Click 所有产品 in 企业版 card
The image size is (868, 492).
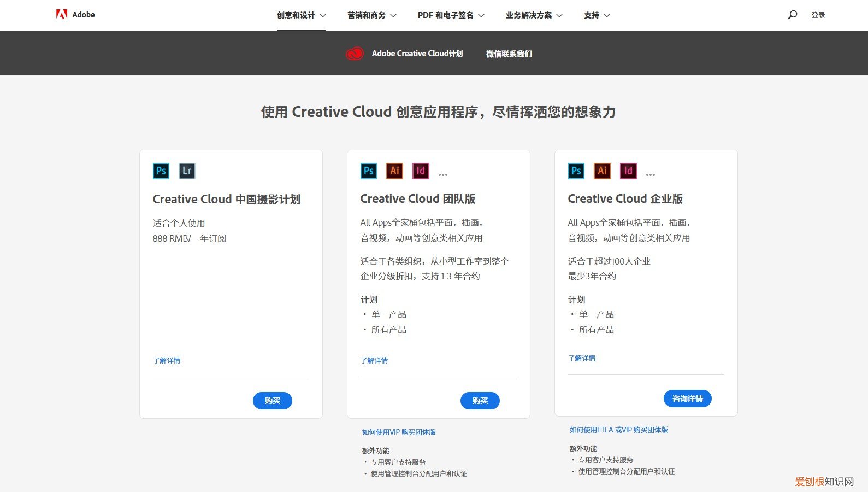coord(597,330)
